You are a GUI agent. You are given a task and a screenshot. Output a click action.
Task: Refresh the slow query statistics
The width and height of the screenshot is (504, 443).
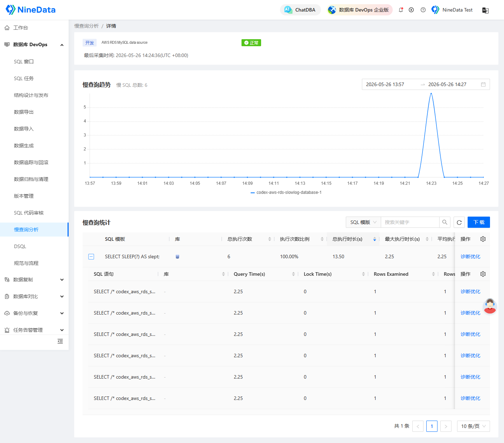pyautogui.click(x=459, y=222)
